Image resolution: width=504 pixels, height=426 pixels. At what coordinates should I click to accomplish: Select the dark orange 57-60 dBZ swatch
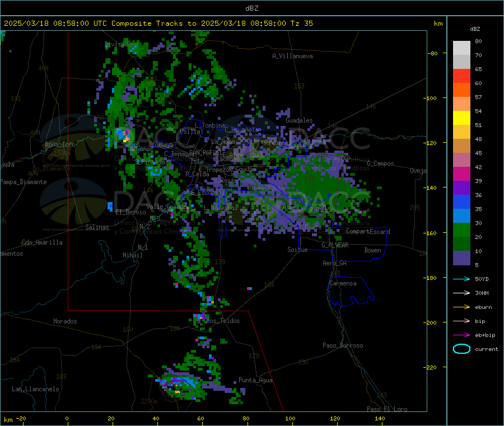pos(461,90)
